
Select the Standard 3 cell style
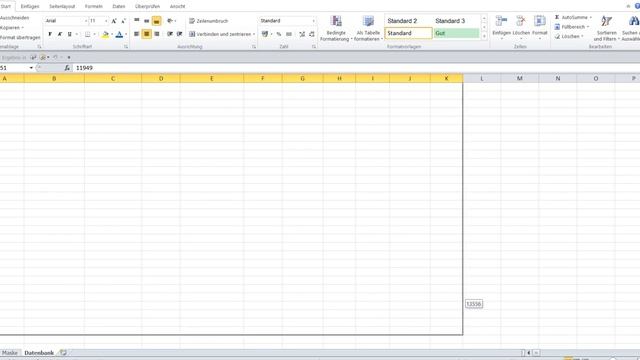coord(456,21)
